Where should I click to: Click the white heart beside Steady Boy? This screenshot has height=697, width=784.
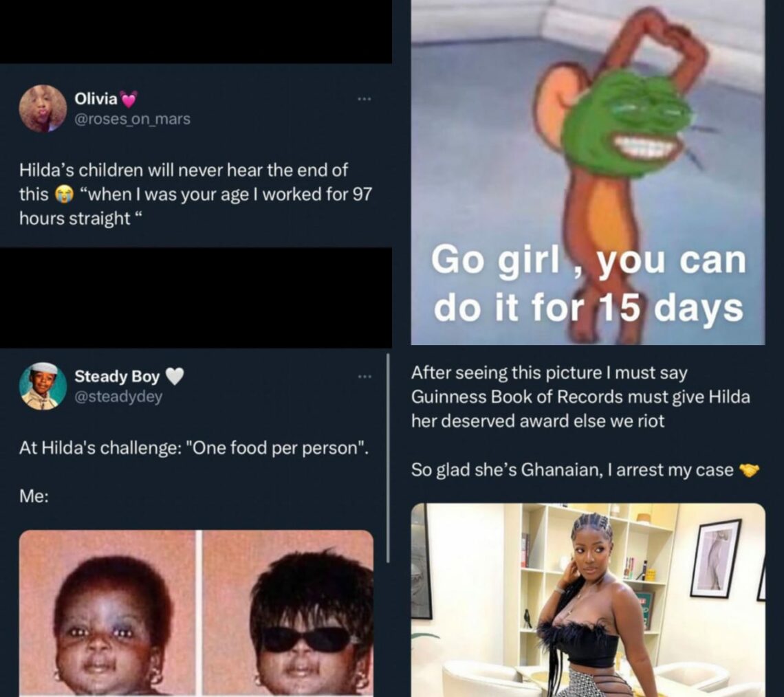175,376
